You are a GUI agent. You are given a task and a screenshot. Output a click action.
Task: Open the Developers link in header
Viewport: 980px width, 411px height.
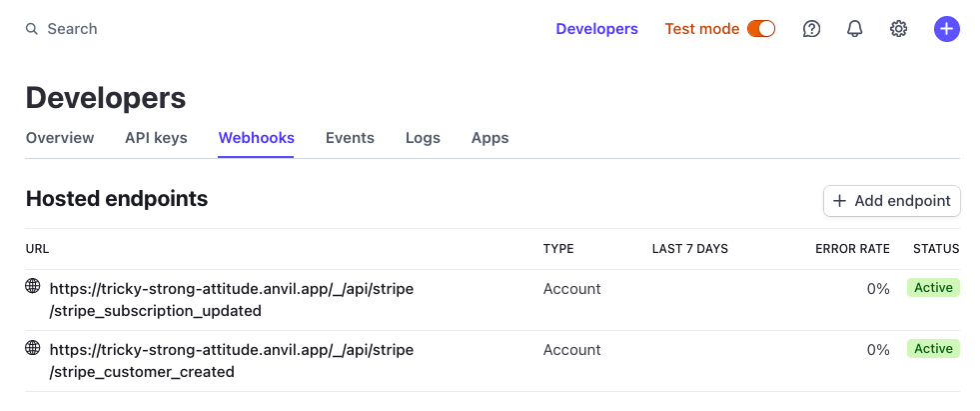[x=596, y=29]
